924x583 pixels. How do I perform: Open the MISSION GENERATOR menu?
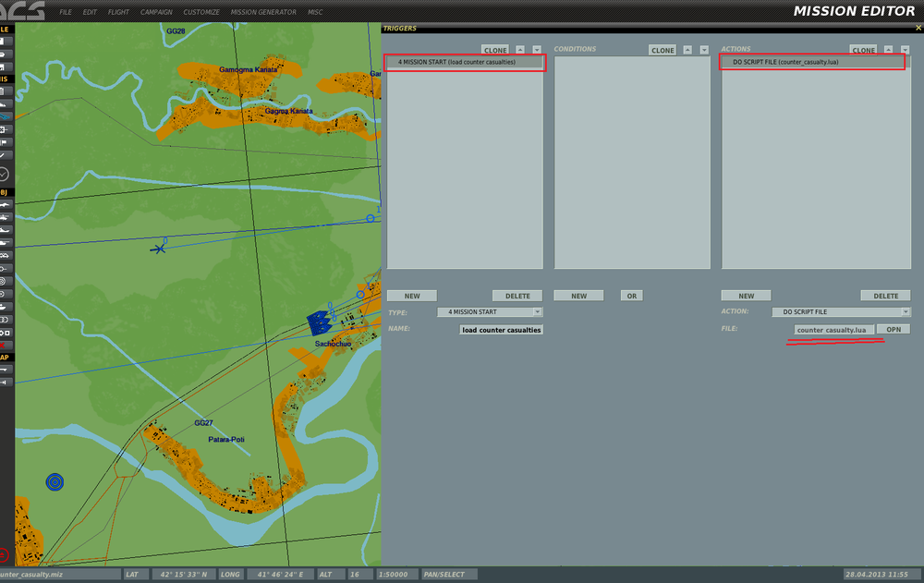click(x=263, y=12)
